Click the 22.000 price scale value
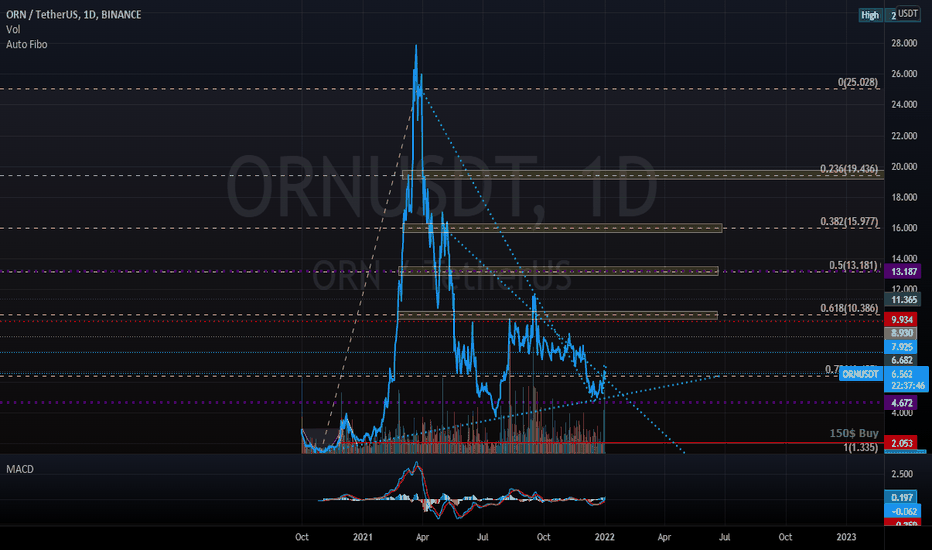The height and width of the screenshot is (550, 932). (903, 136)
